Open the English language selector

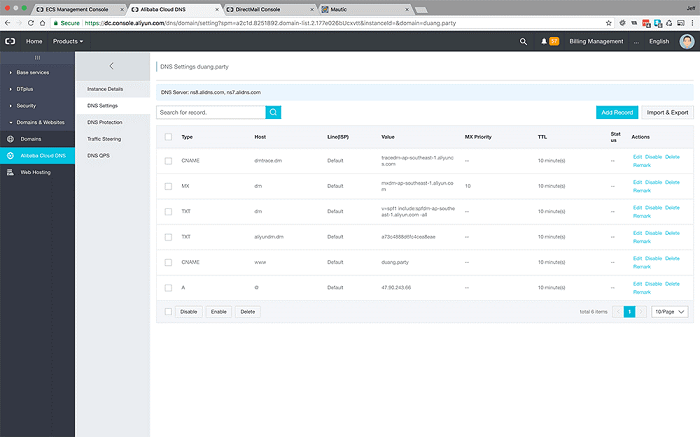point(659,41)
